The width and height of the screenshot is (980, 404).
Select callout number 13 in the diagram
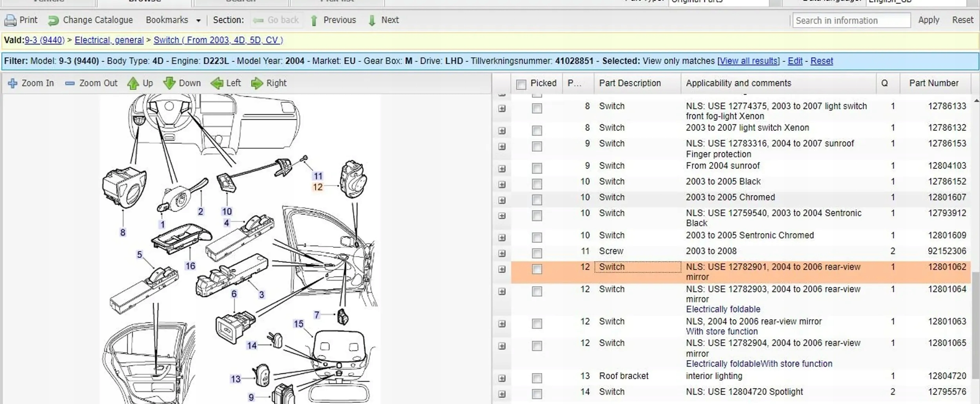[x=236, y=379]
